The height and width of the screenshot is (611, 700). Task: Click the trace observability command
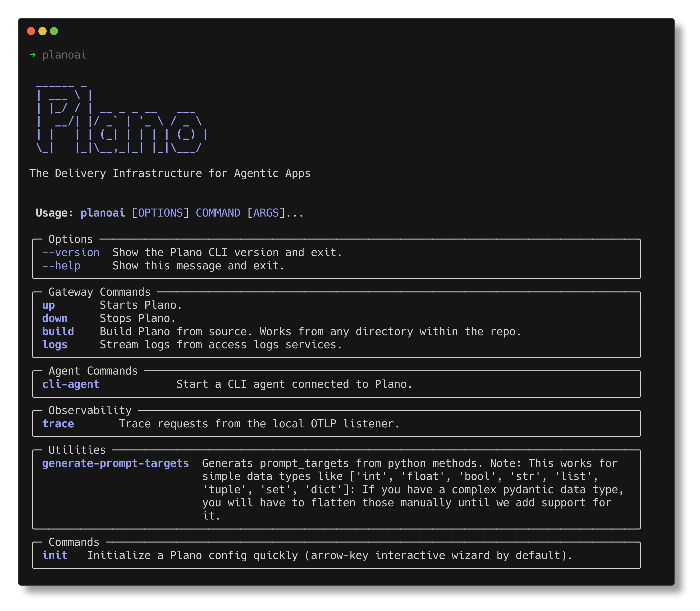(x=58, y=424)
